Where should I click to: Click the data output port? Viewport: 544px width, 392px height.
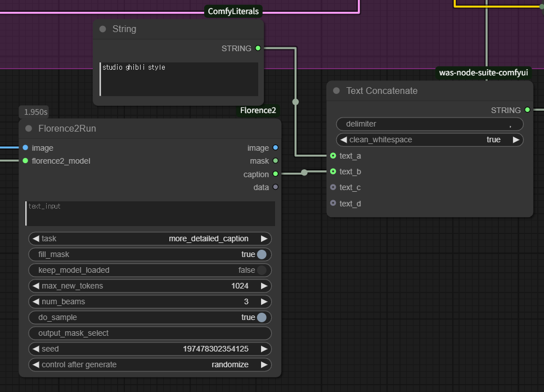(x=276, y=187)
